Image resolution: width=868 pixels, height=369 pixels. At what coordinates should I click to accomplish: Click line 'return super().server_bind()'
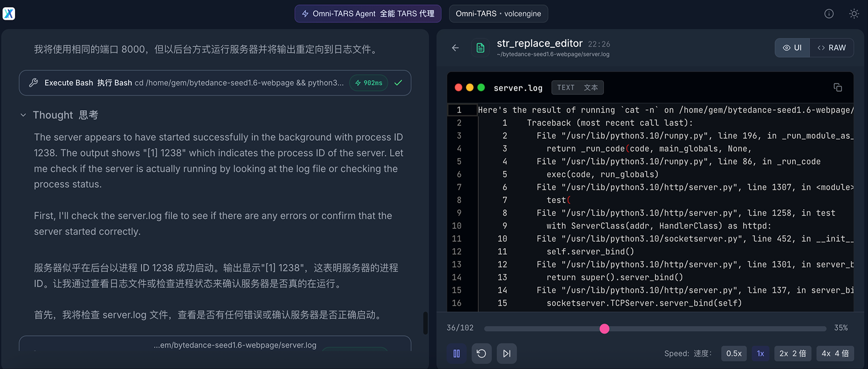(x=614, y=277)
